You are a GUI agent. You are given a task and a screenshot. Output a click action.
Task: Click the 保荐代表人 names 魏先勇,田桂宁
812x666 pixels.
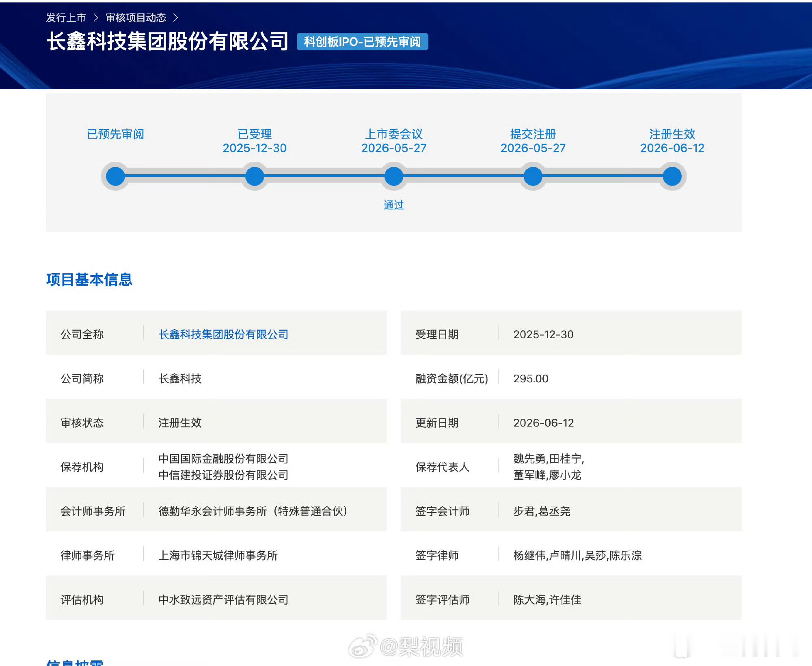549,459
